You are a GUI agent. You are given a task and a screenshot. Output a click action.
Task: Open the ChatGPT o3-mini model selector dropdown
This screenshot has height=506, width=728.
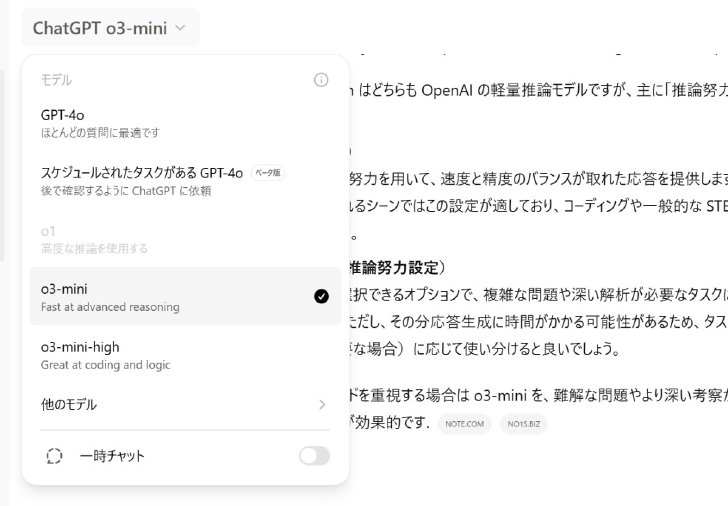click(110, 28)
